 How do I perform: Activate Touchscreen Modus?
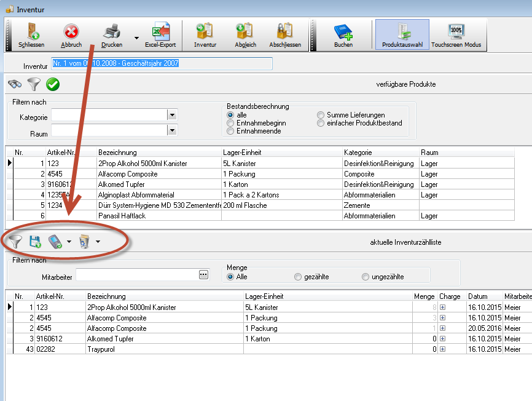tap(455, 32)
